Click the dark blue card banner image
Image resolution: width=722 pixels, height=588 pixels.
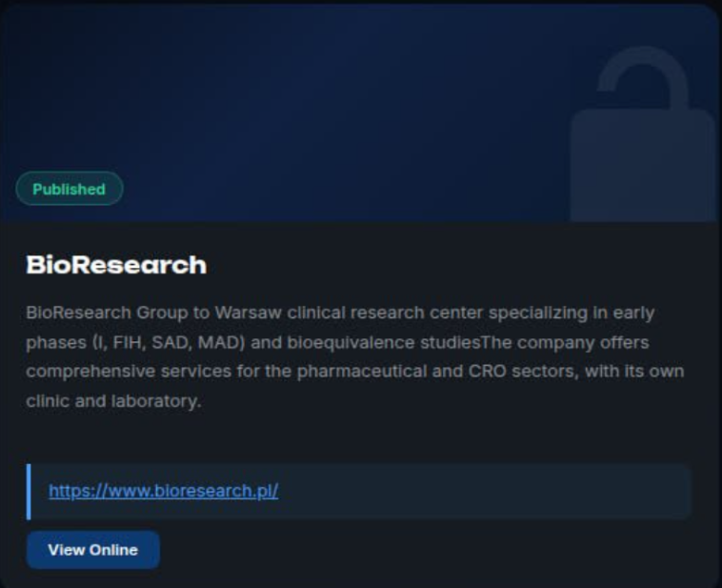[x=361, y=112]
